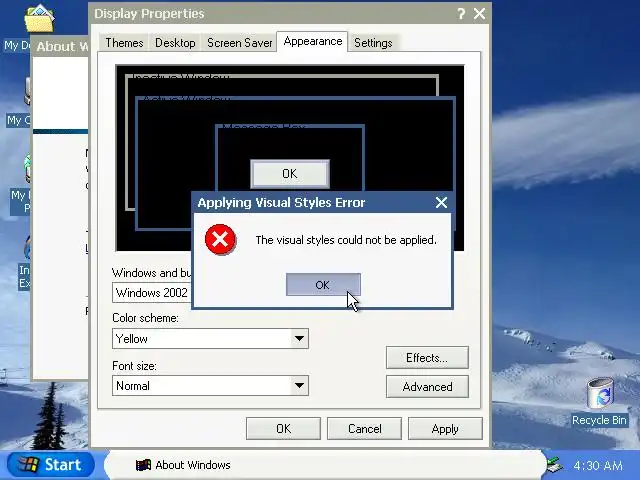
Task: Expand the Font size dropdown arrow
Action: 299,386
